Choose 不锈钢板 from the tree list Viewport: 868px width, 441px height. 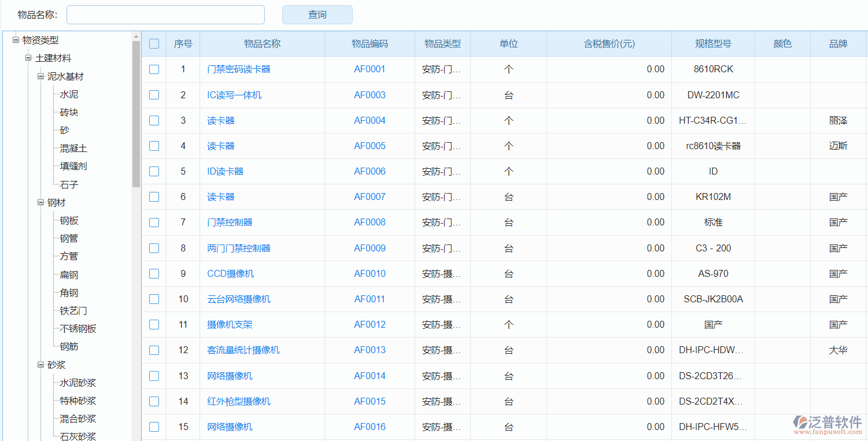[x=78, y=328]
